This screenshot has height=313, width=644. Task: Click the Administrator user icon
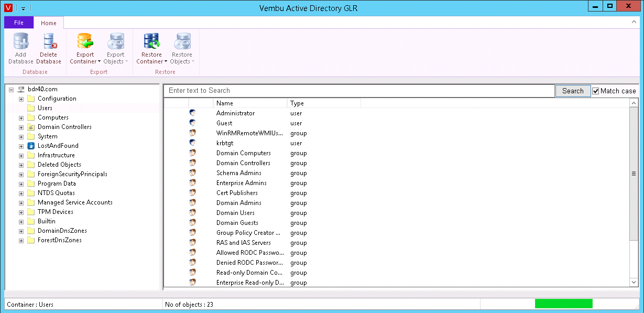192,113
